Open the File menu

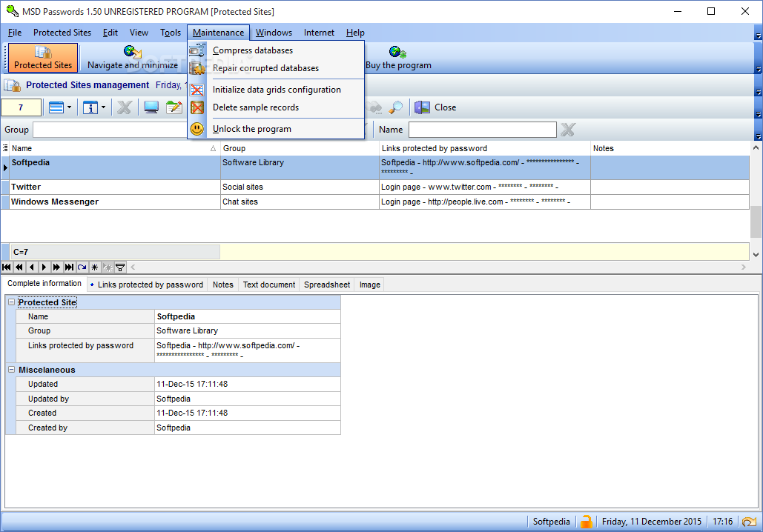tap(15, 33)
